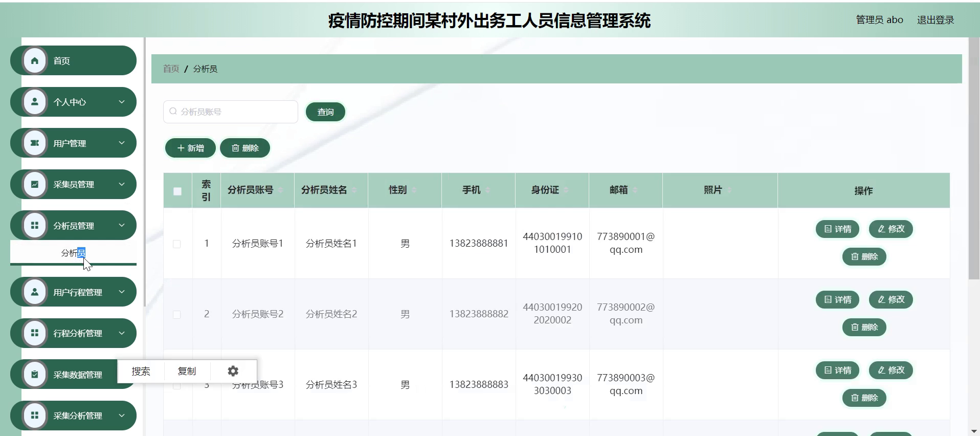Click the 管理员 abo user label
980x436 pixels.
(x=879, y=20)
